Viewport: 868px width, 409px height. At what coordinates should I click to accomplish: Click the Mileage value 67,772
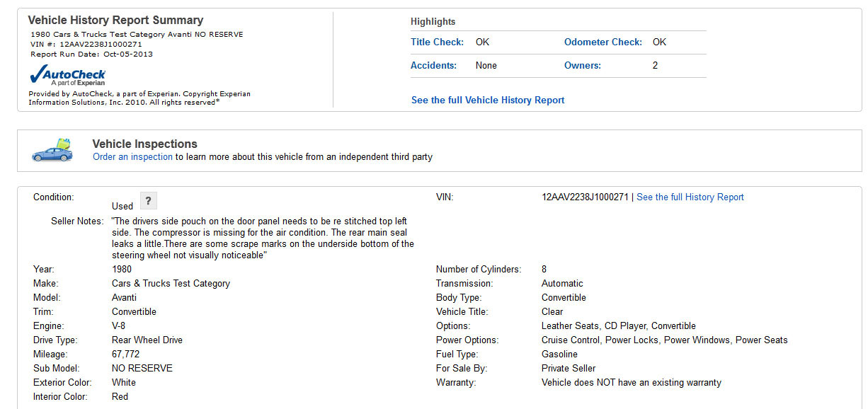click(125, 355)
